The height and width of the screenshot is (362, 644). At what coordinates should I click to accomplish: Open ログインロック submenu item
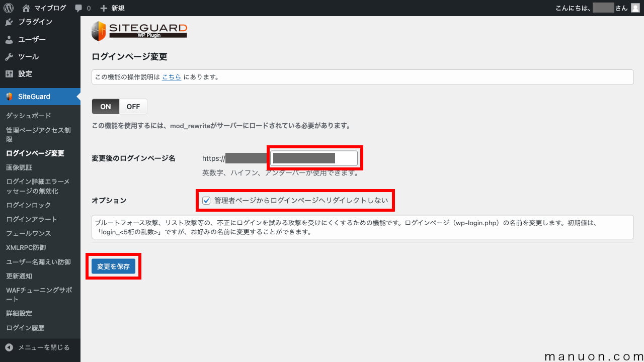tap(28, 205)
